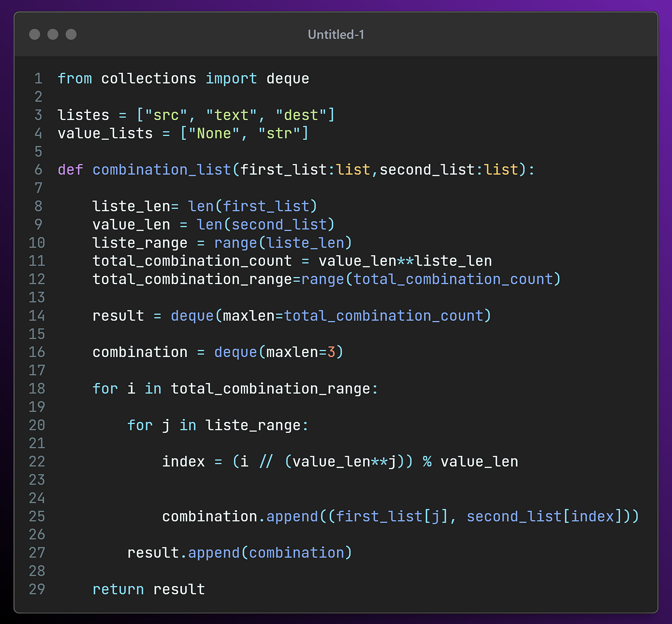The height and width of the screenshot is (624, 672).
Task: Click the return keyword on line 29
Action: (118, 589)
